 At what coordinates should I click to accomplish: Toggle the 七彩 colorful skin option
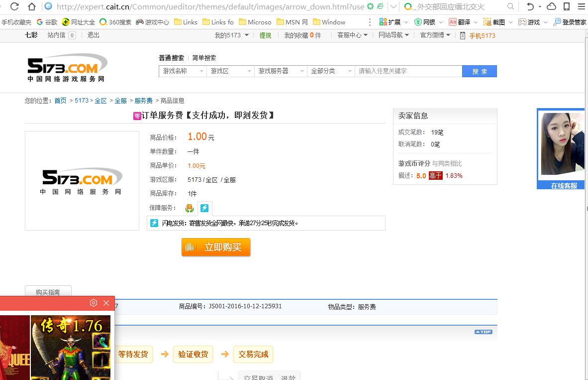pyautogui.click(x=31, y=35)
